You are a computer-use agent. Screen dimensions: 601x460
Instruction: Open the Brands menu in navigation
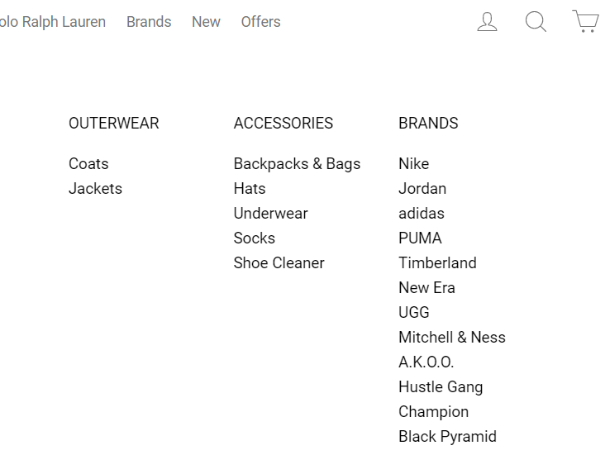click(x=149, y=22)
